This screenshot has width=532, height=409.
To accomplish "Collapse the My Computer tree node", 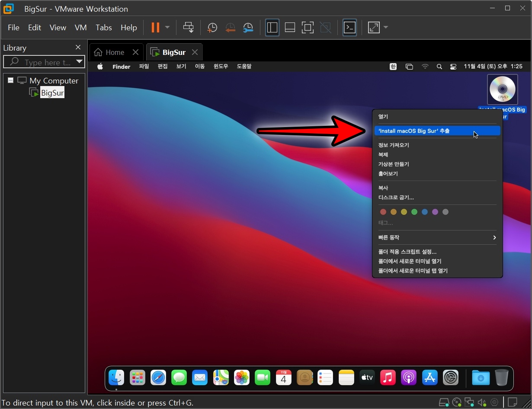I will coord(11,80).
